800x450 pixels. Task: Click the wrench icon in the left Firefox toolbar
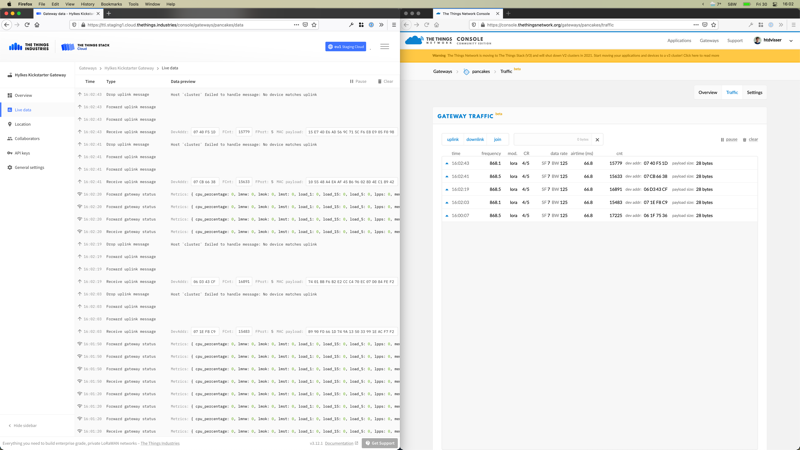tap(351, 24)
